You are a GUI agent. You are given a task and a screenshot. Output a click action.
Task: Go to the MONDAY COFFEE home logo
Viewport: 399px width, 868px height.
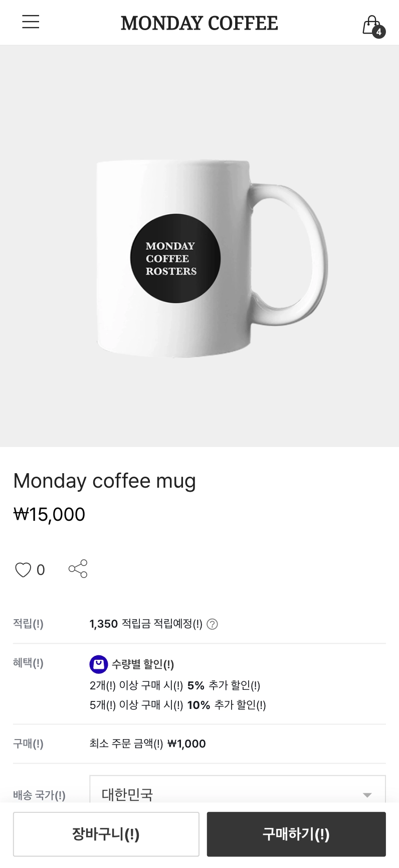199,23
